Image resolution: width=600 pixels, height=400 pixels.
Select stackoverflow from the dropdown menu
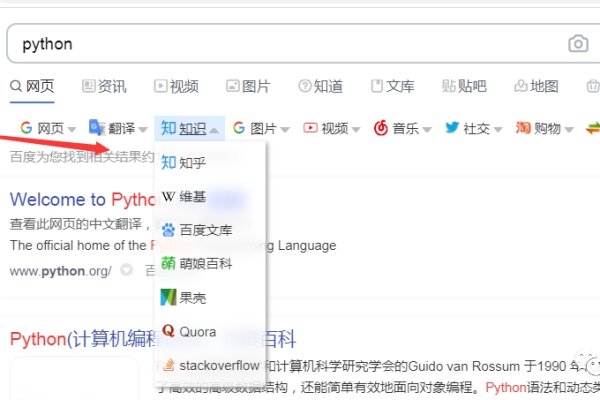(x=210, y=366)
